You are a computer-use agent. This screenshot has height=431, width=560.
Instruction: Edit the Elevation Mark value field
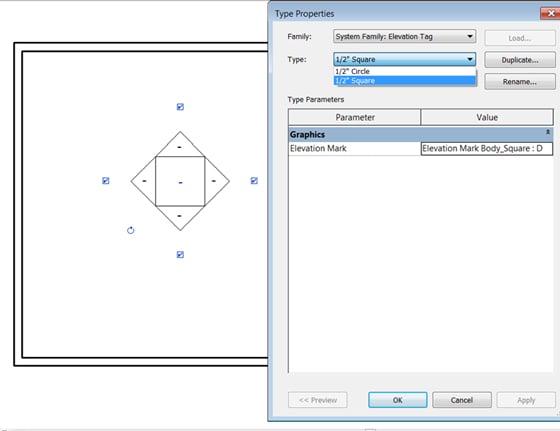tap(487, 149)
